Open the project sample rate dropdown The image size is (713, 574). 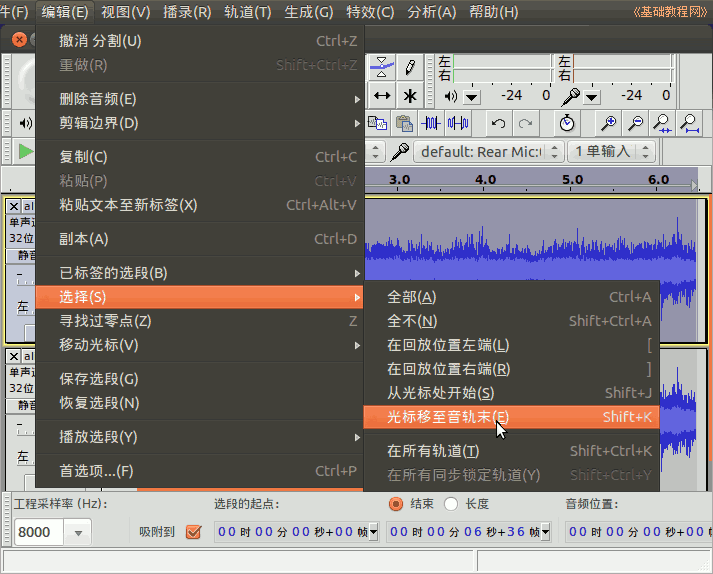[78, 533]
